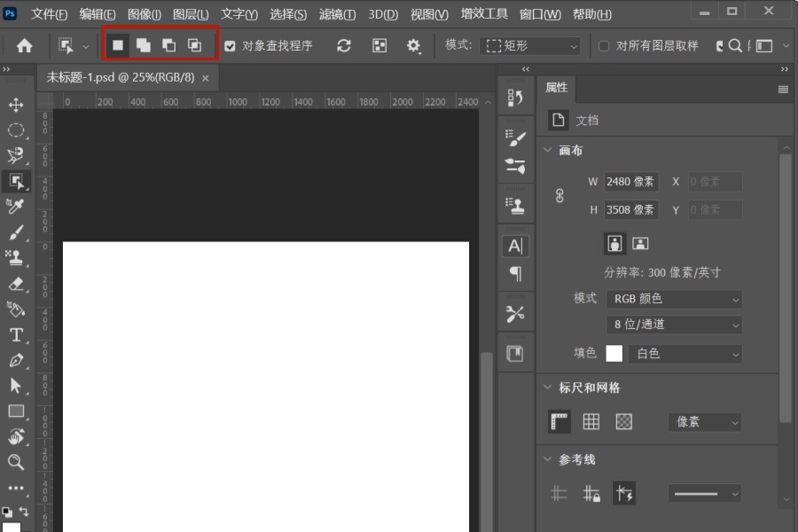Open the 窗口(W) menu
798x532 pixels.
pyautogui.click(x=540, y=14)
